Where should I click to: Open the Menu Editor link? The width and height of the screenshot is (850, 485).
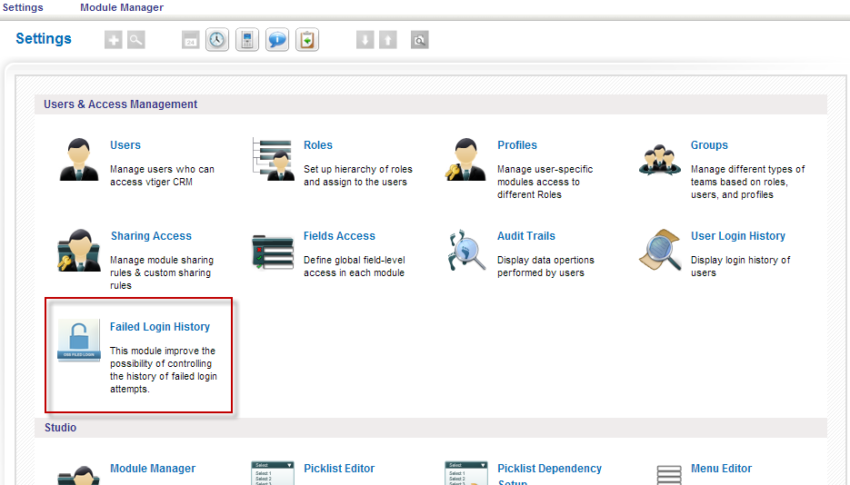(721, 468)
